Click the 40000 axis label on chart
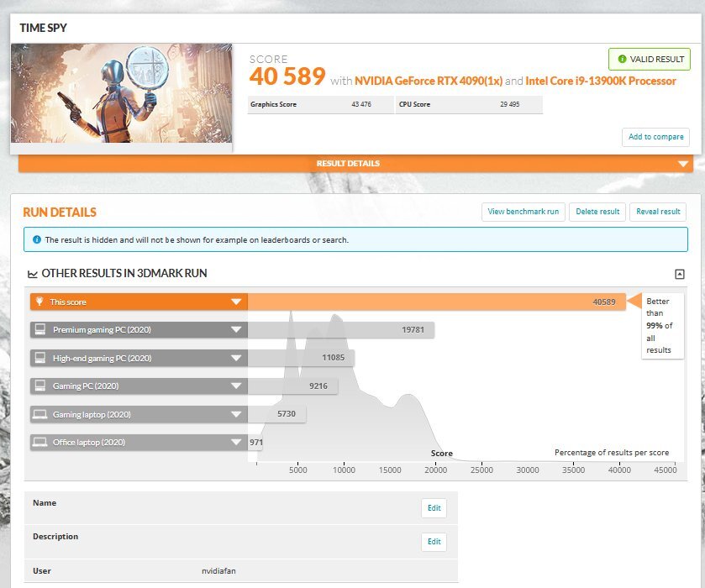 coord(619,470)
